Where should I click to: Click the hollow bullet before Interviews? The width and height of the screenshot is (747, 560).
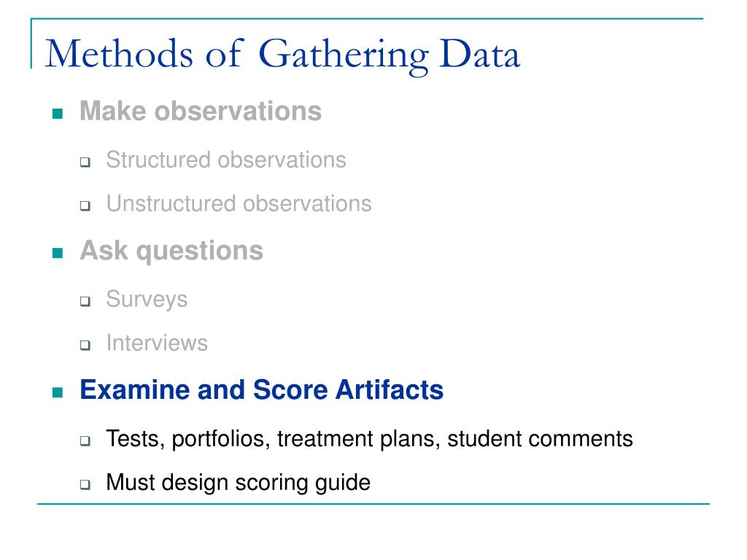85,345
